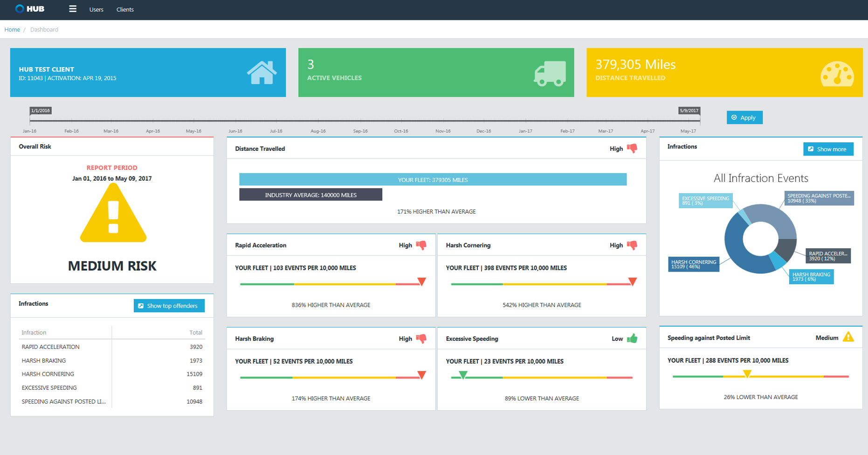868x455 pixels.
Task: Click the Harsh Braking 1973 chart label
Action: coord(811,276)
